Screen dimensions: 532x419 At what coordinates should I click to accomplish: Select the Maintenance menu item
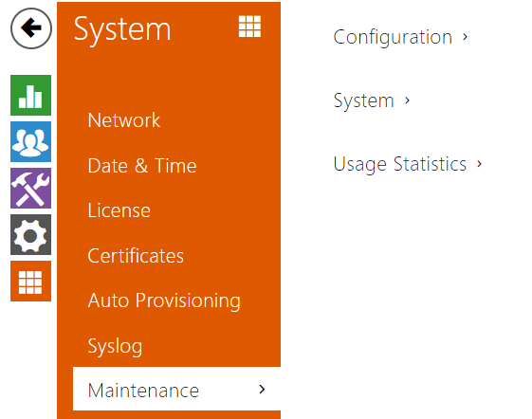click(176, 389)
